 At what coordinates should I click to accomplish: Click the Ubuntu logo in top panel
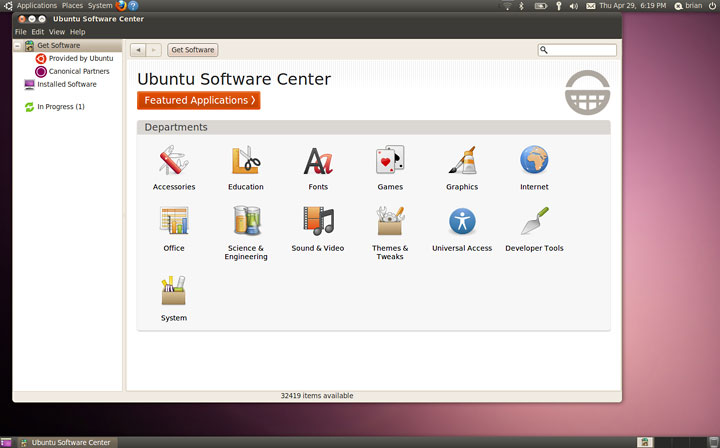point(8,6)
